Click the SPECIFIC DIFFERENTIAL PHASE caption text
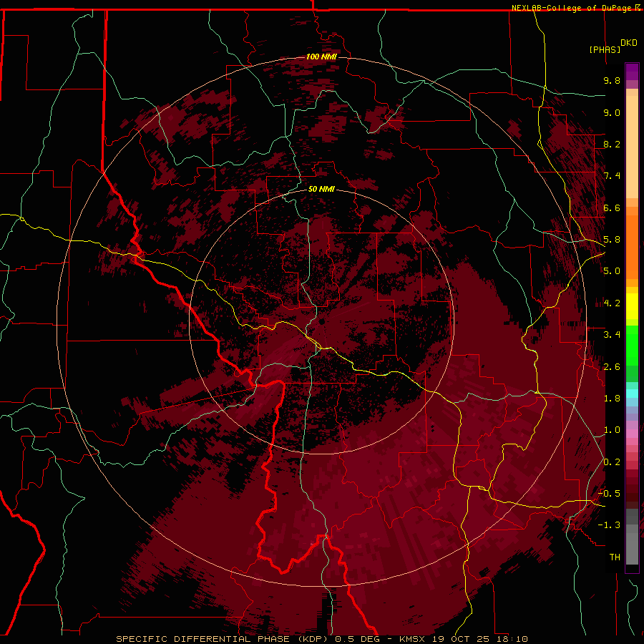Image resolution: width=644 pixels, height=644 pixels. 202,639
